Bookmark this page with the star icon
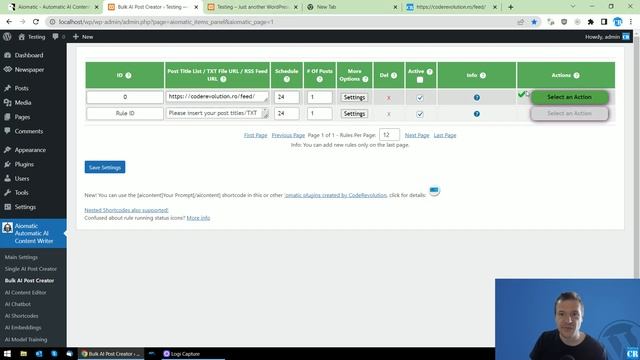 point(534,22)
